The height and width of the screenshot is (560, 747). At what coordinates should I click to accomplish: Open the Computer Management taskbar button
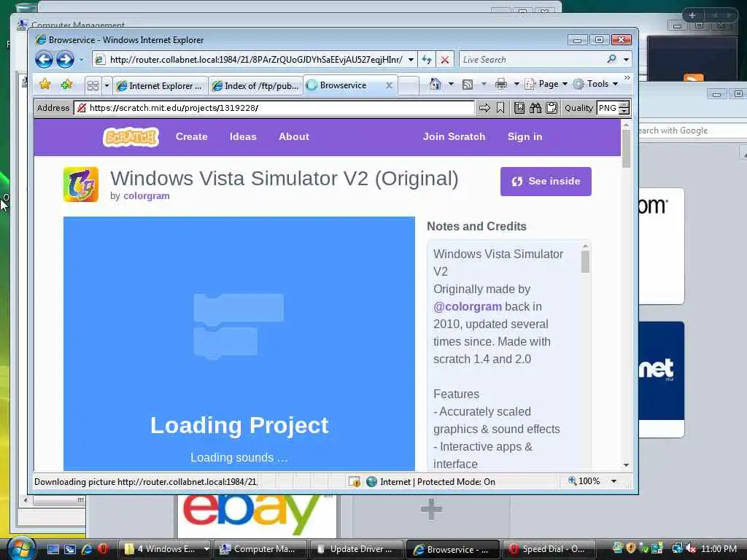click(x=260, y=549)
